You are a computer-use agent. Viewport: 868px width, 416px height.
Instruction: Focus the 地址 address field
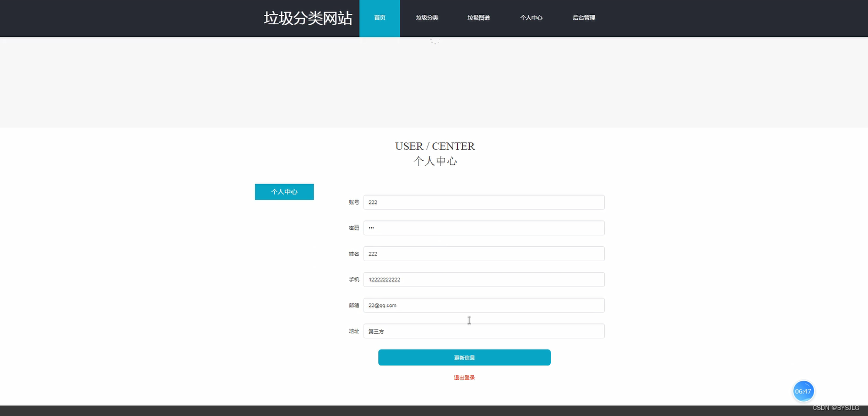coord(484,331)
